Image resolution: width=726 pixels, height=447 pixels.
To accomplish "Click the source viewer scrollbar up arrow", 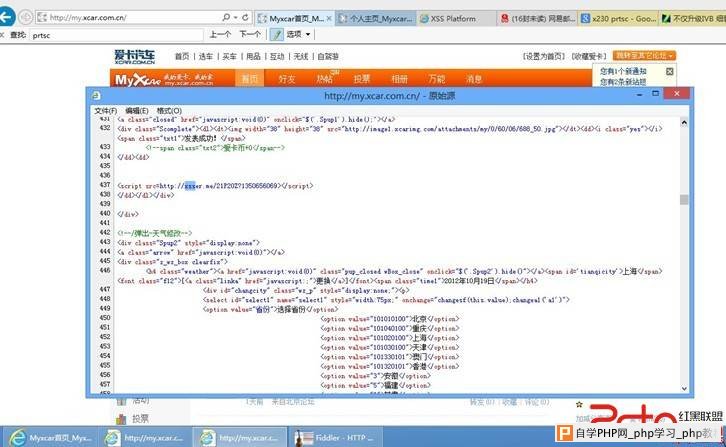I will click(x=684, y=122).
